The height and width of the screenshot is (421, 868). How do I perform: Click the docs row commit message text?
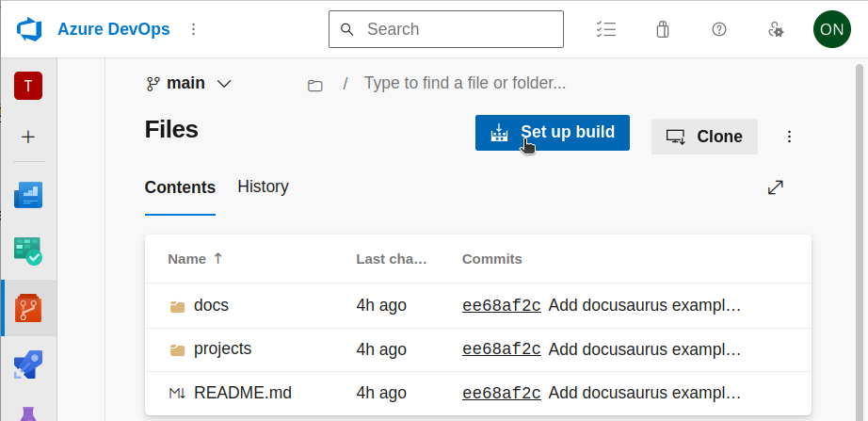[644, 305]
